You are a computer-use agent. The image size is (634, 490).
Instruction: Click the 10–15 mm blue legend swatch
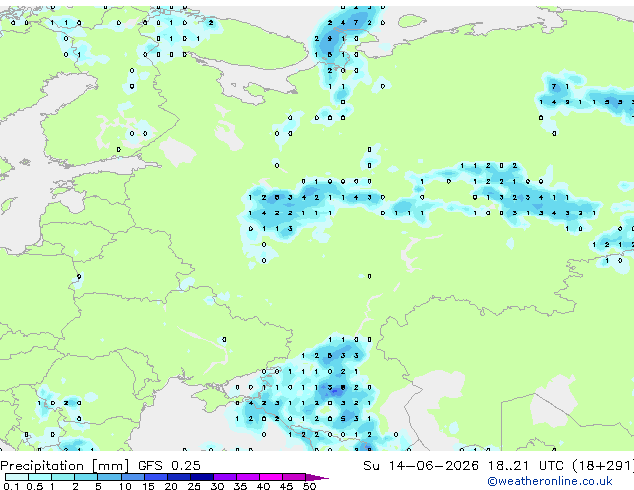click(133, 477)
